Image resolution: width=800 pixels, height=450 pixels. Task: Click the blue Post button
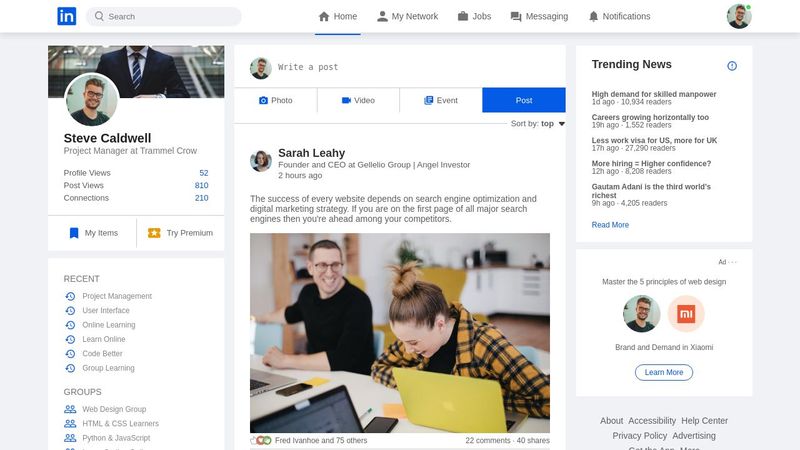pyautogui.click(x=523, y=100)
